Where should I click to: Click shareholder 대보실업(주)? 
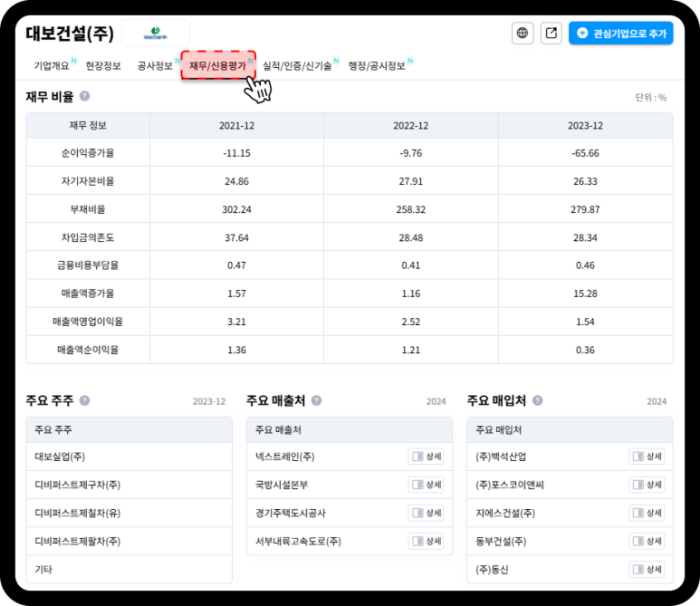click(60, 457)
